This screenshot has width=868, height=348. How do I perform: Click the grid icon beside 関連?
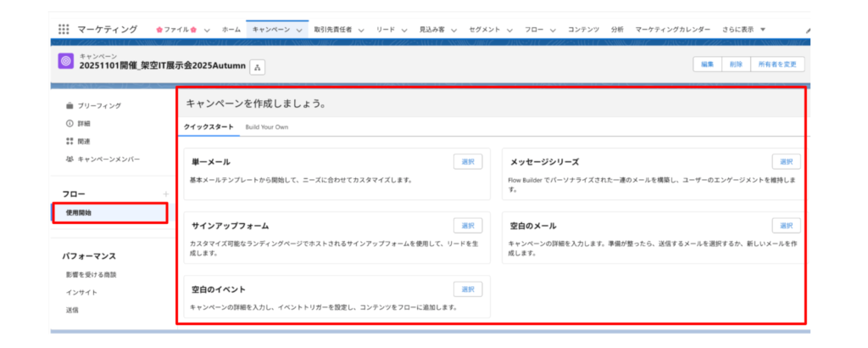[x=70, y=141]
